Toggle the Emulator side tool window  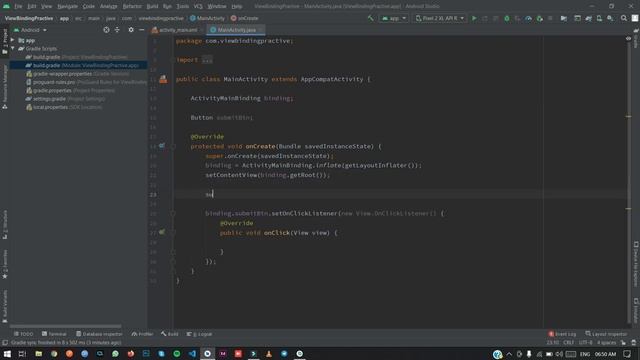[x=636, y=311]
